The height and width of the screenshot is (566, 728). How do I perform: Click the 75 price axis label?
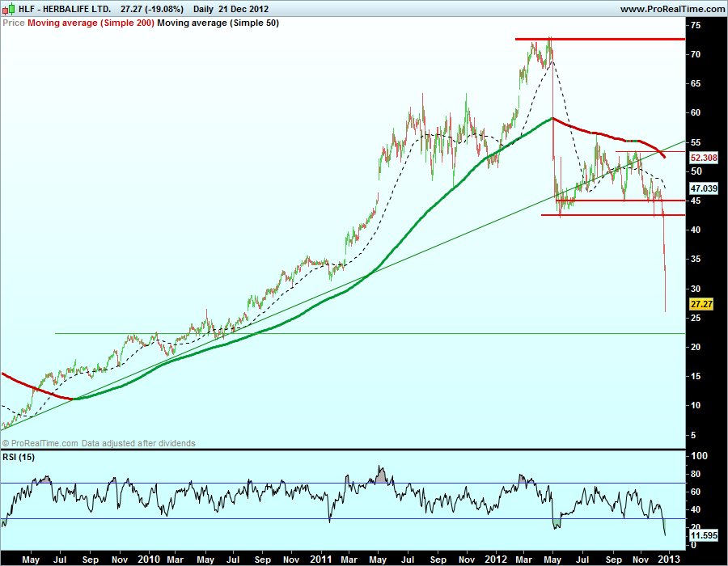(x=696, y=25)
